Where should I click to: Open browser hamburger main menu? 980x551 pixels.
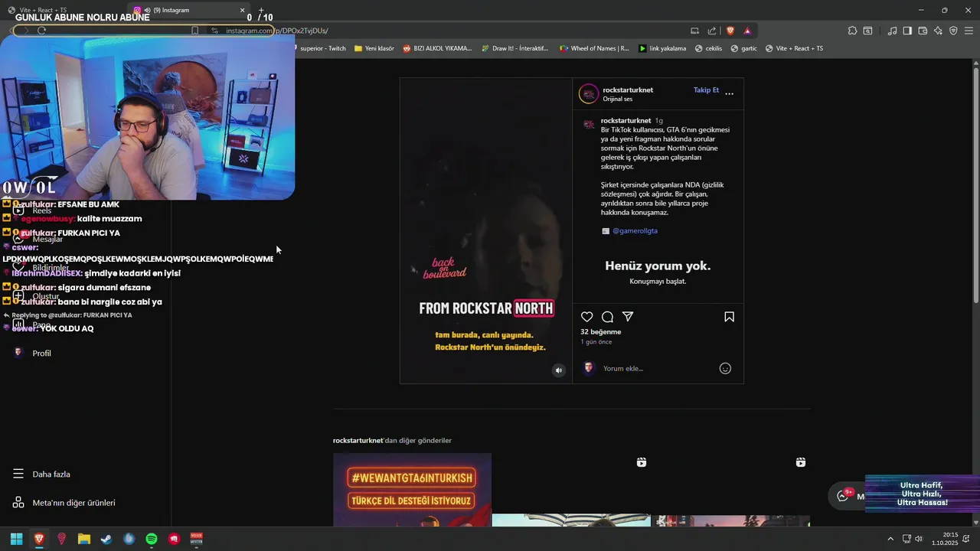coord(969,31)
